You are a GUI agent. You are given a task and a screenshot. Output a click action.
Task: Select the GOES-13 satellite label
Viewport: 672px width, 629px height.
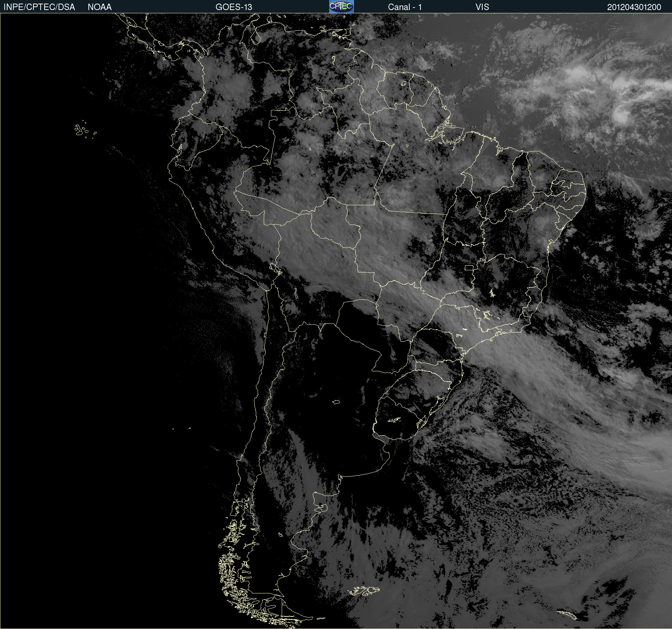234,7
